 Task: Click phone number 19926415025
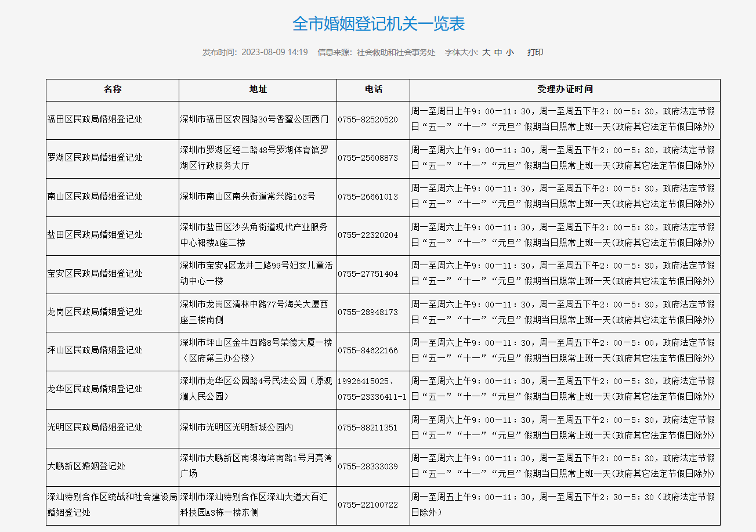(363, 381)
